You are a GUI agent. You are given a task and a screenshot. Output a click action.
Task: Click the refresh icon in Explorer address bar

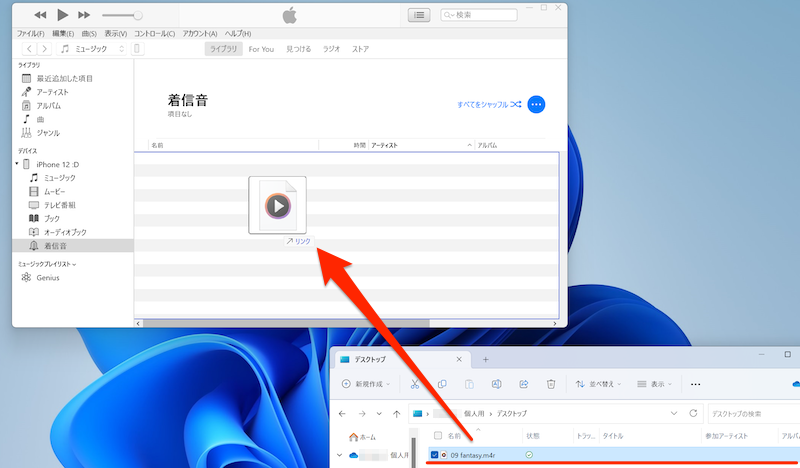click(694, 412)
